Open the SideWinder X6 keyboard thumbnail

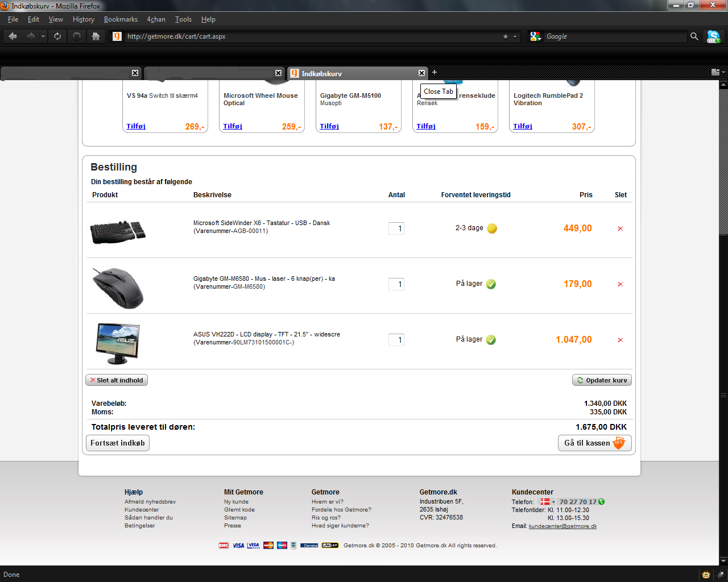[118, 232]
